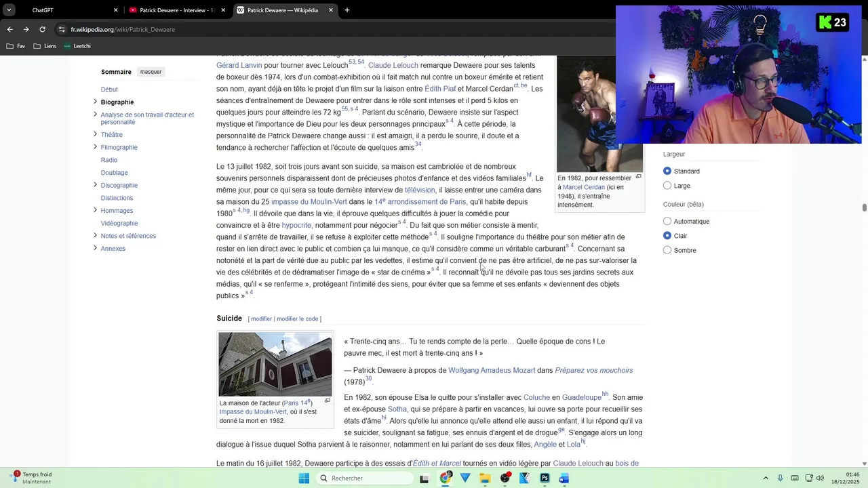Screen dimensions: 868x488
Task: Select the Clair color radio button
Action: point(667,235)
